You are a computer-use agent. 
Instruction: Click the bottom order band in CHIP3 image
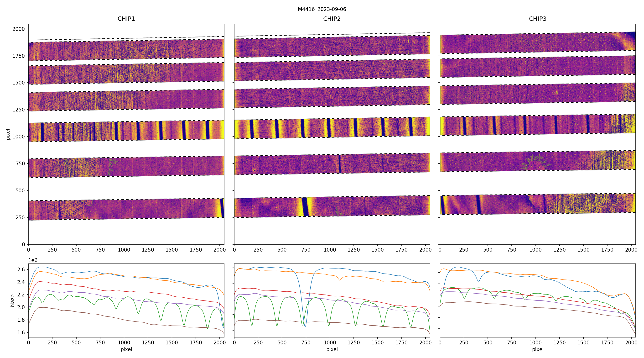click(537, 204)
